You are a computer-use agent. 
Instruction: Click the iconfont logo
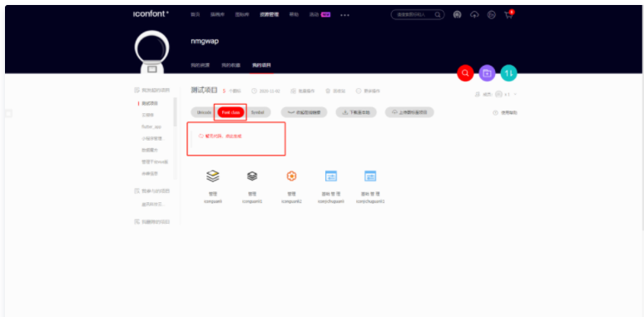pos(151,14)
